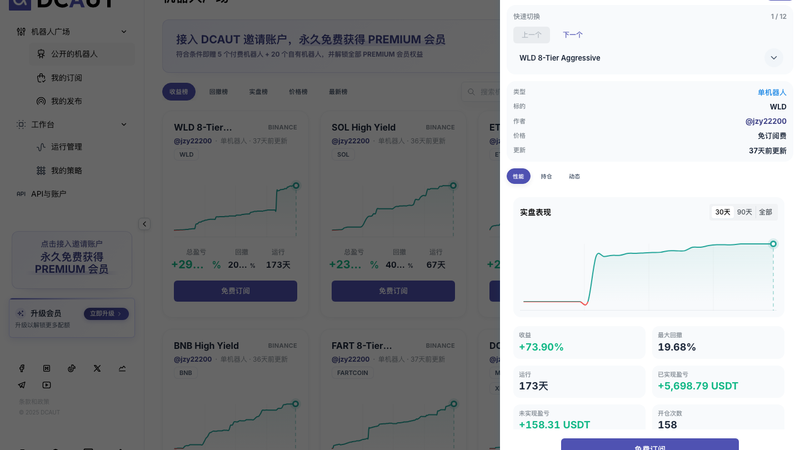
Task: Select the 30天 chart range
Action: [722, 212]
